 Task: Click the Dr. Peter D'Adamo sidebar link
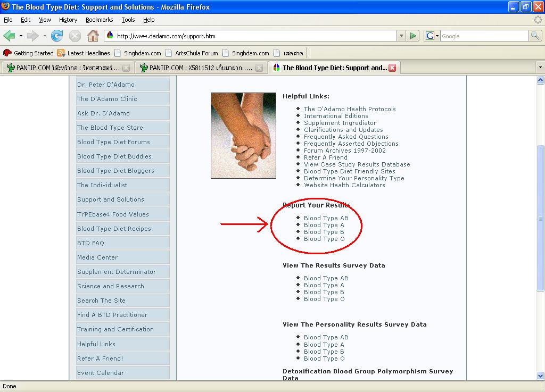click(123, 85)
